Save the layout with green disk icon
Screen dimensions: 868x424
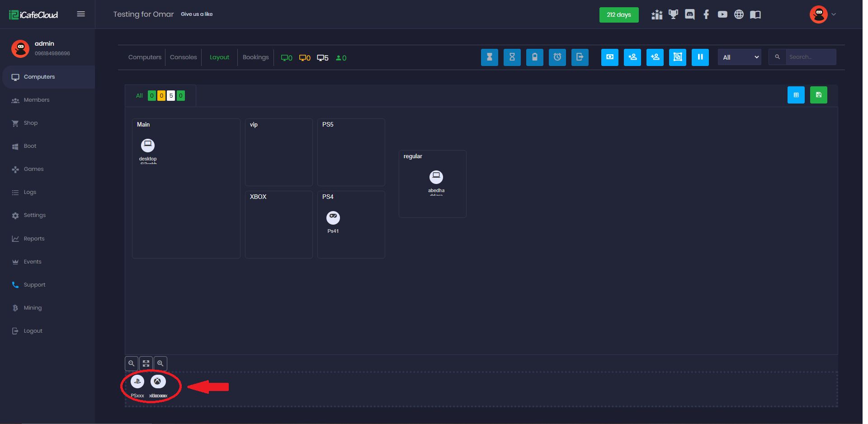point(818,95)
